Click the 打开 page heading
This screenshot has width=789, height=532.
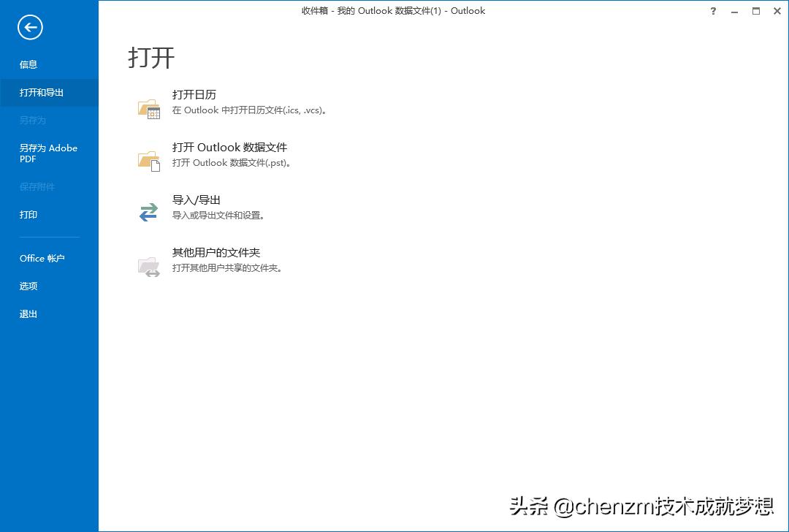(151, 57)
